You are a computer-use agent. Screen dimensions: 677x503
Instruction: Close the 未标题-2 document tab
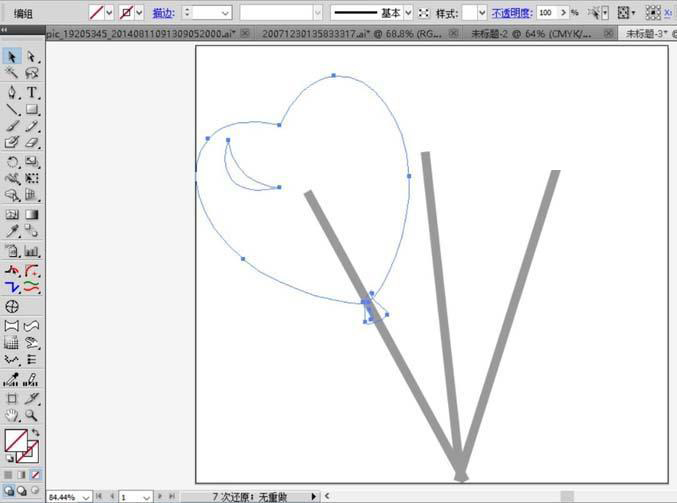pyautogui.click(x=608, y=33)
